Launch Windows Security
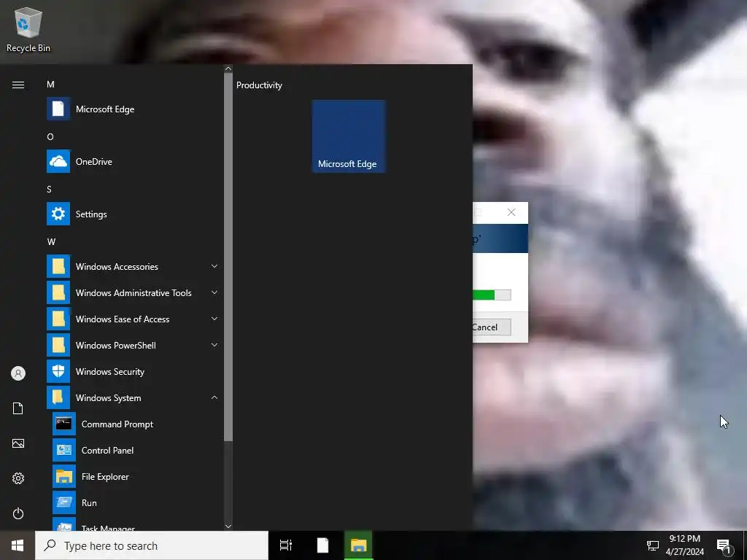This screenshot has height=560, width=747. click(x=133, y=371)
